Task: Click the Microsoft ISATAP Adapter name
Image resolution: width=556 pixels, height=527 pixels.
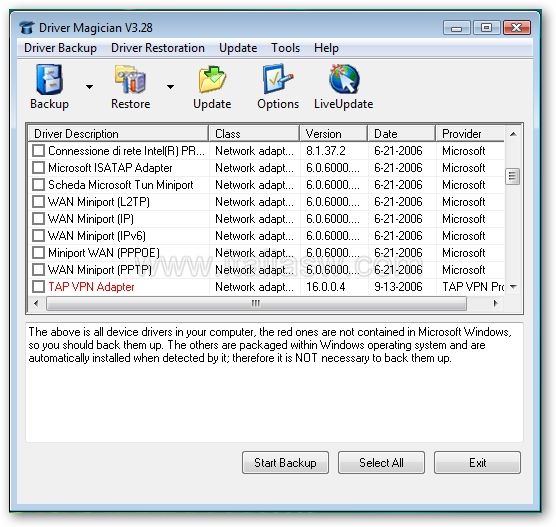Action: (x=110, y=167)
